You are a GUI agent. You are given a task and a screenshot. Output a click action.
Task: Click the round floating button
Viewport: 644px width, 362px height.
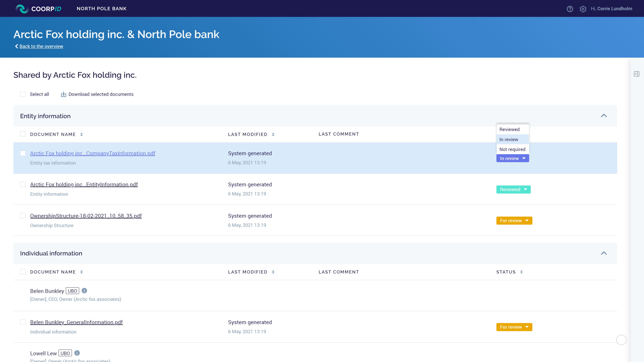[x=621, y=340]
